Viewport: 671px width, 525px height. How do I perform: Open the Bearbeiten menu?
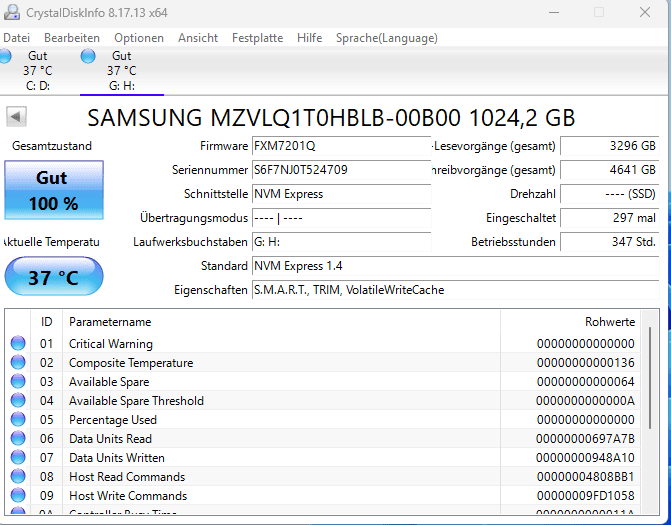[72, 38]
